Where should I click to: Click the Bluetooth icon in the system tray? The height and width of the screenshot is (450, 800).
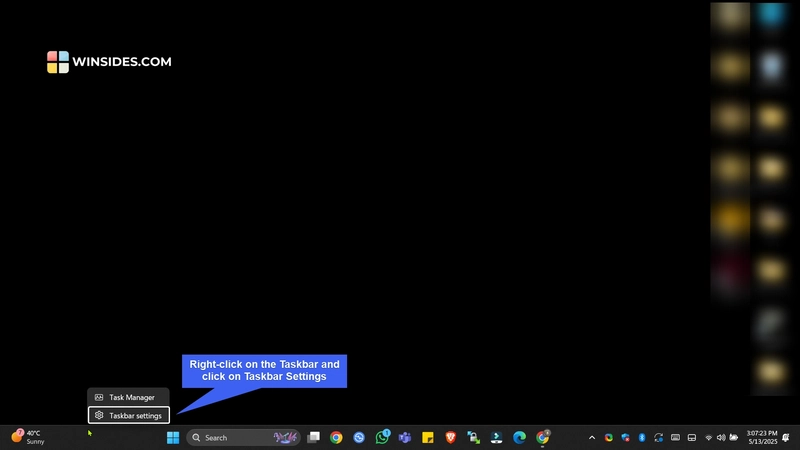pos(642,437)
